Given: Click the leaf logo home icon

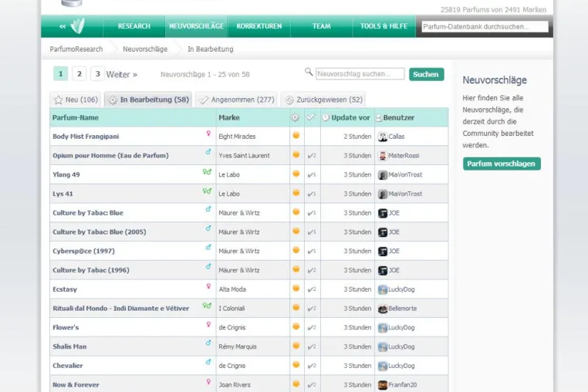Looking at the screenshot, I should coord(78,26).
